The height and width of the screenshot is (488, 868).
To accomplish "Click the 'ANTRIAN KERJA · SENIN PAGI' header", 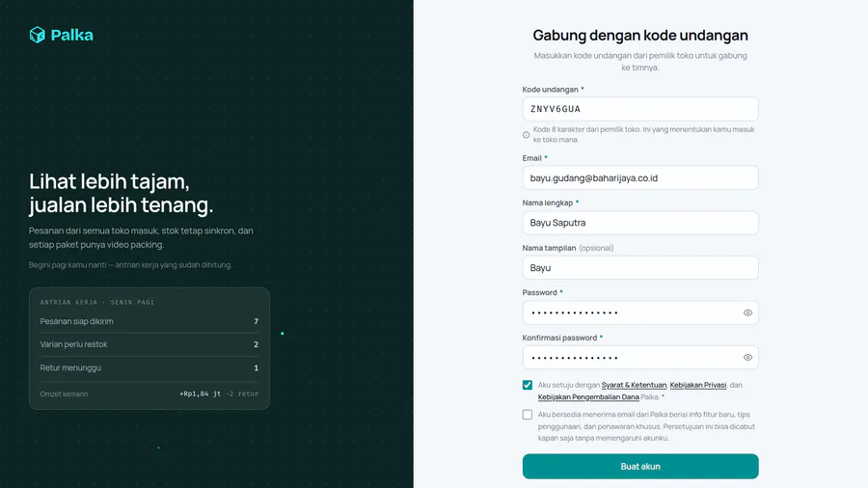I will (96, 302).
